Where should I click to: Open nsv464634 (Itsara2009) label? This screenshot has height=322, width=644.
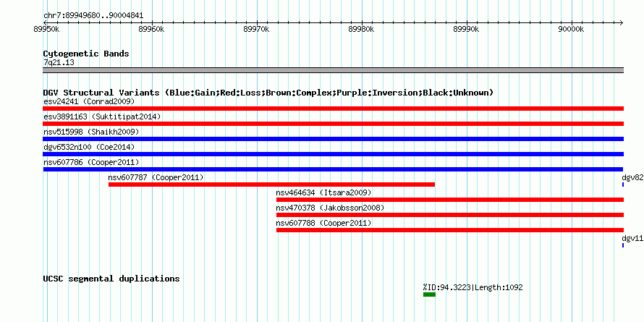click(x=323, y=192)
